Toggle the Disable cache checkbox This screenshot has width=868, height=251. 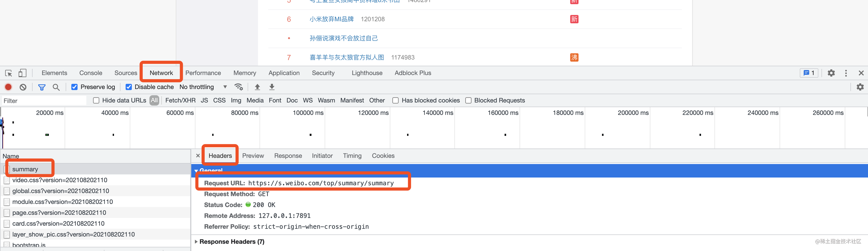click(129, 87)
